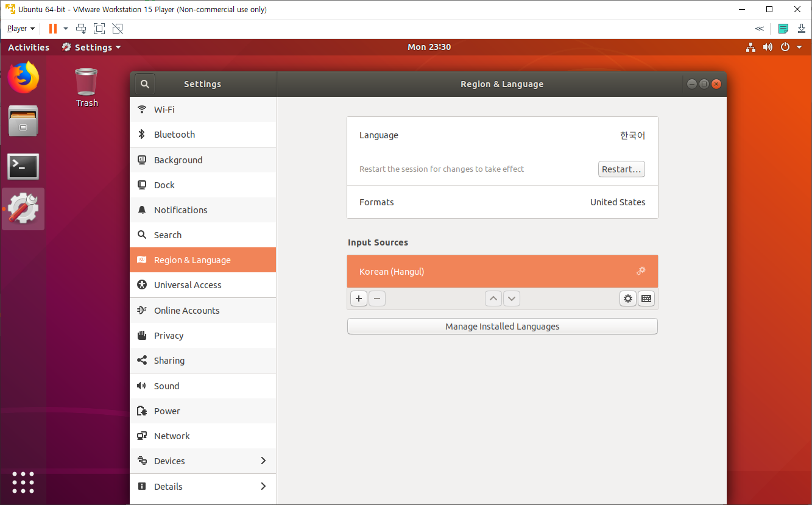
Task: Open Terminal from the dock
Action: (x=23, y=166)
